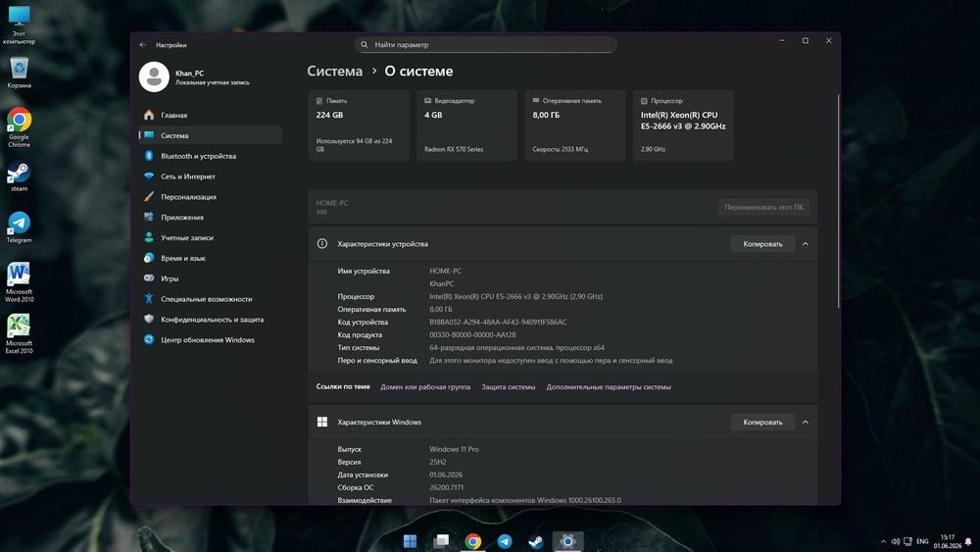Click the version value 25H2
Image resolution: width=980 pixels, height=552 pixels.
coord(437,462)
